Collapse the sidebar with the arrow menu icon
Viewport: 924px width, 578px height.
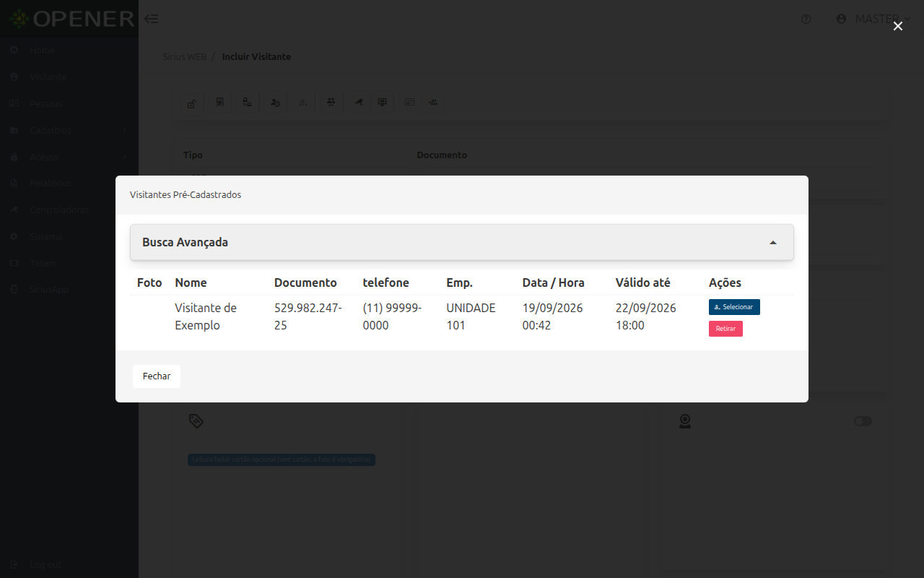coord(152,19)
